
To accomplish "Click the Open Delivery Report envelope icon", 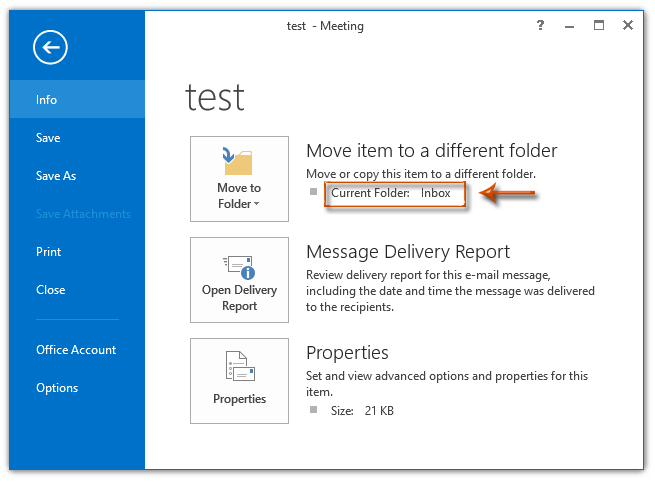I will 239,267.
